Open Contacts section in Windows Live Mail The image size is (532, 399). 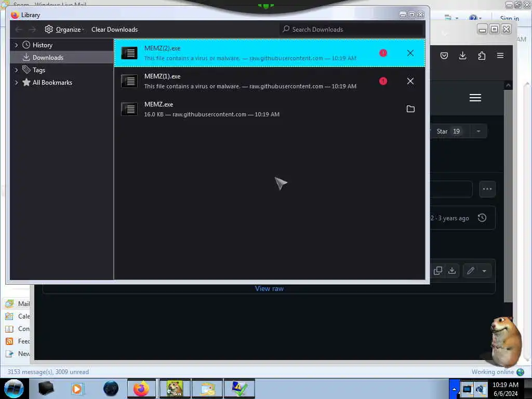click(18, 329)
